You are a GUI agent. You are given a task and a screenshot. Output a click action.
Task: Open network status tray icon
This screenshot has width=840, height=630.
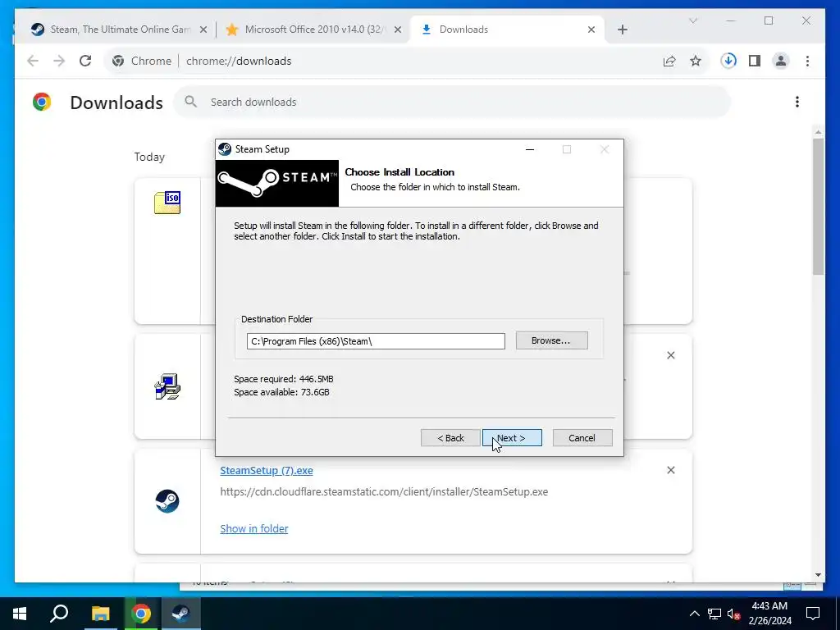714,614
